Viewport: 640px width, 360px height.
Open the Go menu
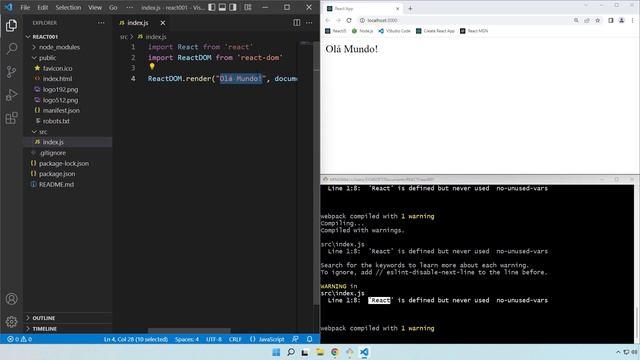click(113, 7)
